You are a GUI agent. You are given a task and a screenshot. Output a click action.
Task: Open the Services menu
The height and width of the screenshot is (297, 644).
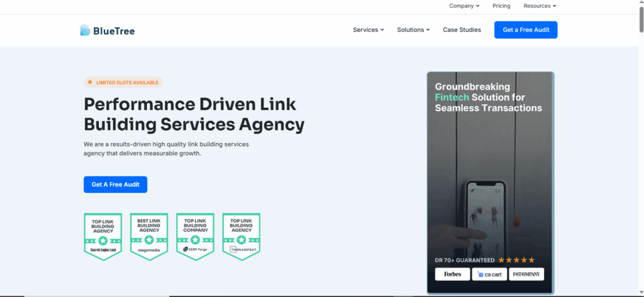[369, 30]
